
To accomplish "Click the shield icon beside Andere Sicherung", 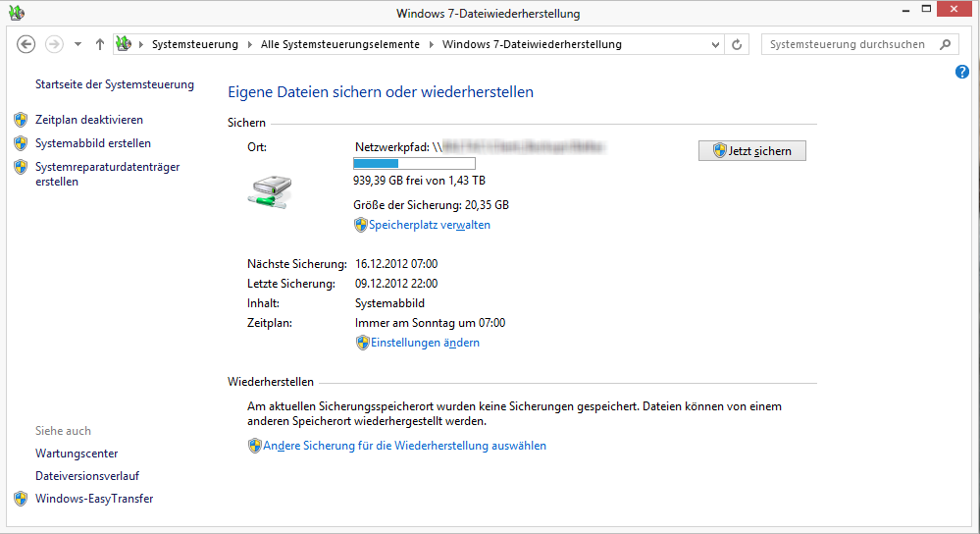I will (254, 446).
